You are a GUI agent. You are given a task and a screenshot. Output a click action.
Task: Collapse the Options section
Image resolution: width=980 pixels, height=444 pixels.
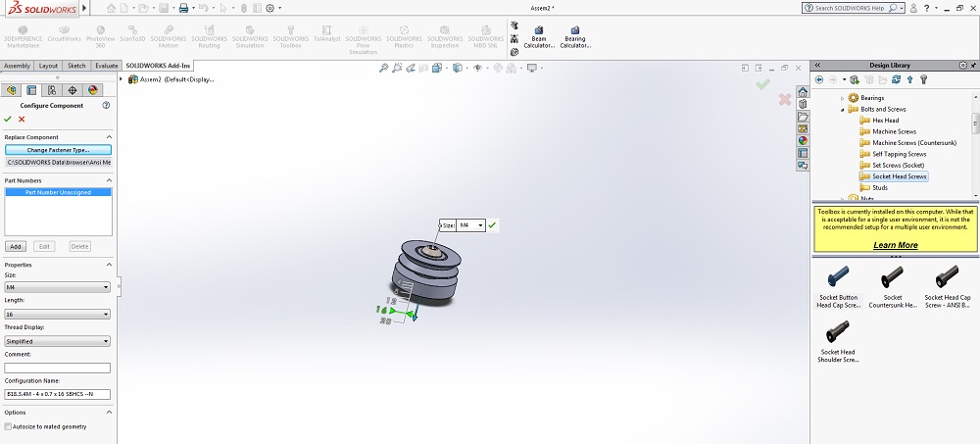click(x=109, y=412)
